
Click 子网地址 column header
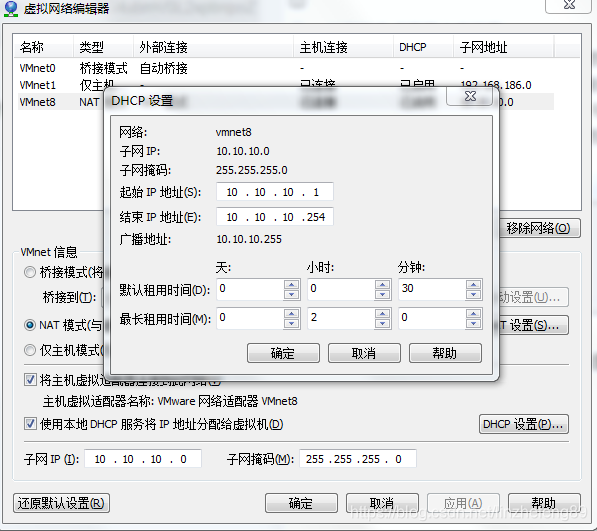[504, 47]
